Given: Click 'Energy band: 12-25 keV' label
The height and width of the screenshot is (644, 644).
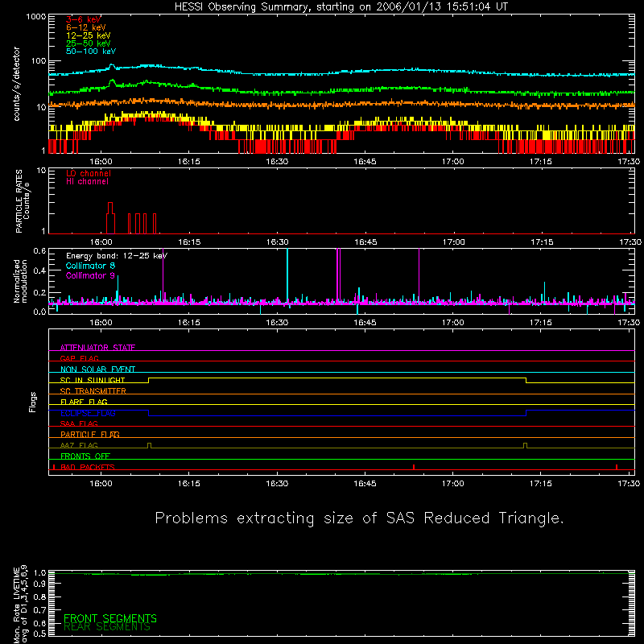Looking at the screenshot, I should click(117, 256).
